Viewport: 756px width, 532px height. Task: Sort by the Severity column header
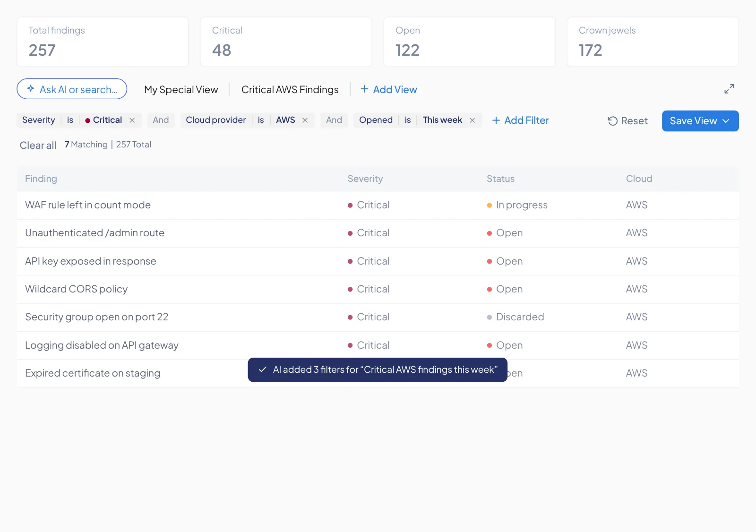coord(365,179)
